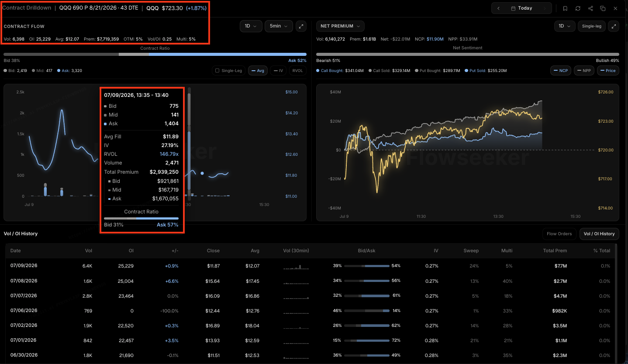Click the Ask volume legend dot

click(59, 71)
